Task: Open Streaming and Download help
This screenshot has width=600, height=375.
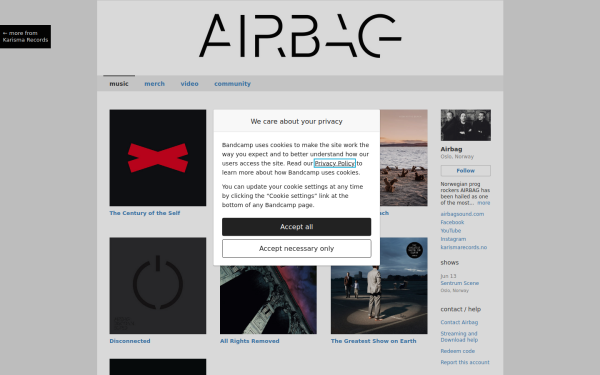Action: 459,337
